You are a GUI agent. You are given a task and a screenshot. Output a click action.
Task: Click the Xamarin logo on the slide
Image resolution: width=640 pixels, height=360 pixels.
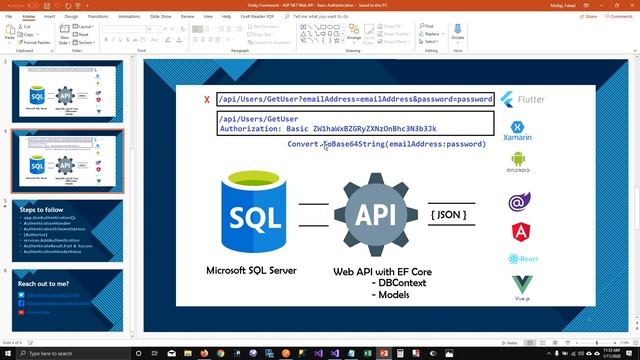click(517, 131)
